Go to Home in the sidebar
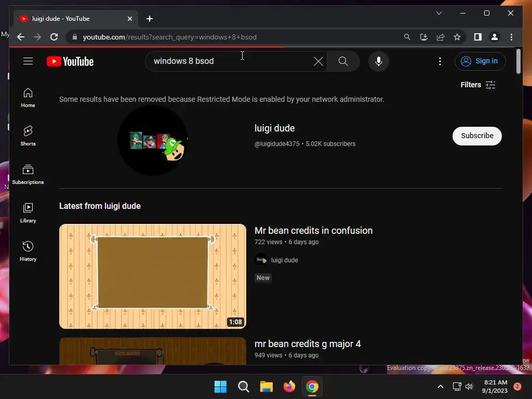 [x=28, y=98]
